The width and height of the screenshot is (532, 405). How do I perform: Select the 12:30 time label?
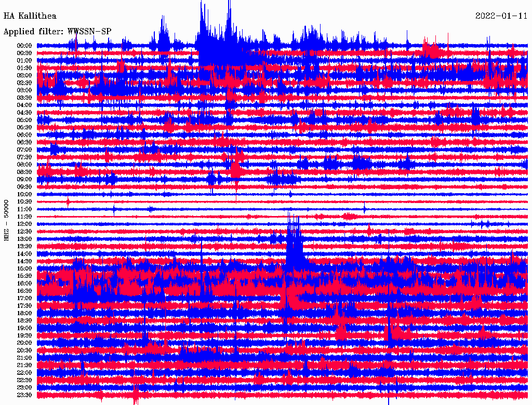pos(24,232)
